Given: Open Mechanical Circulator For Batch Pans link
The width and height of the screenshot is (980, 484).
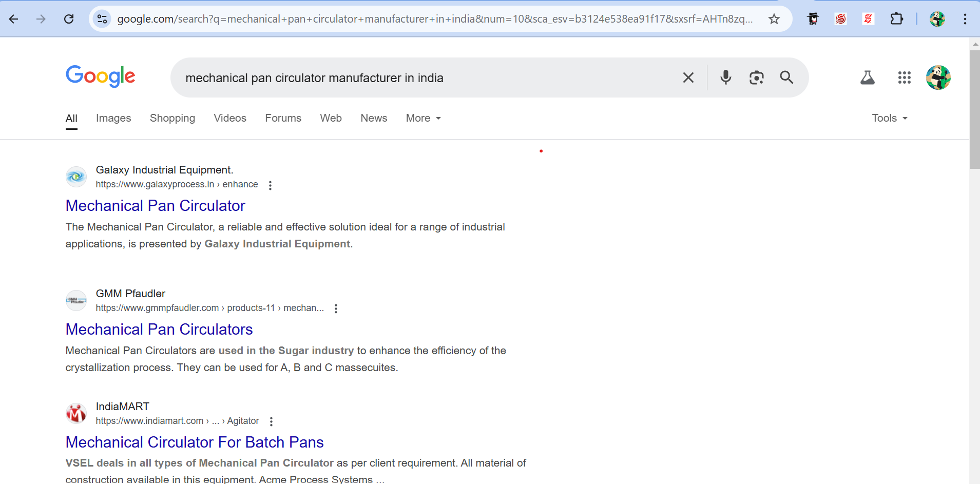Looking at the screenshot, I should coord(195,442).
